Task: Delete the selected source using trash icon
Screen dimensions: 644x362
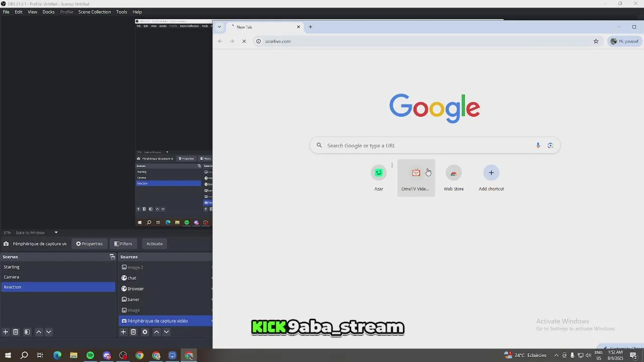Action: [x=133, y=332]
